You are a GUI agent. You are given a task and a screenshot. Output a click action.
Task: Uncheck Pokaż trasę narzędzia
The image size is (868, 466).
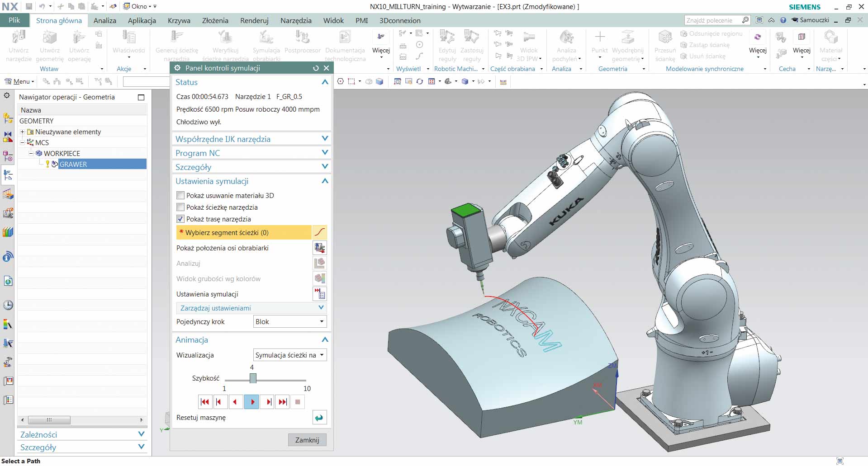click(x=180, y=219)
